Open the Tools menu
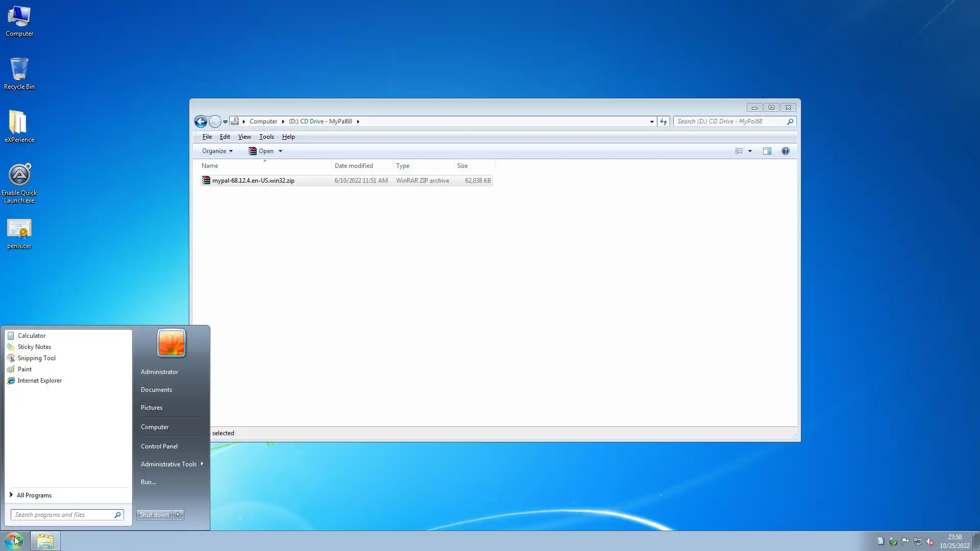Image resolution: width=980 pixels, height=551 pixels. pyautogui.click(x=266, y=137)
